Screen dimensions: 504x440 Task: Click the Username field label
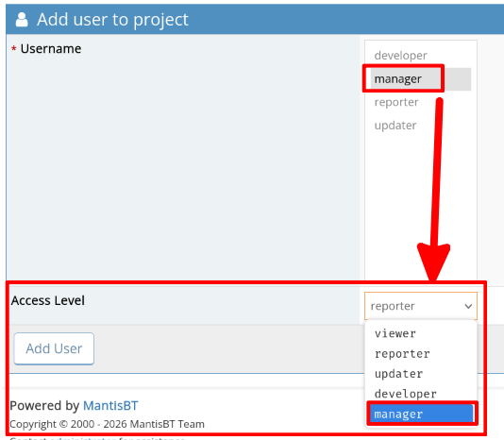(51, 49)
